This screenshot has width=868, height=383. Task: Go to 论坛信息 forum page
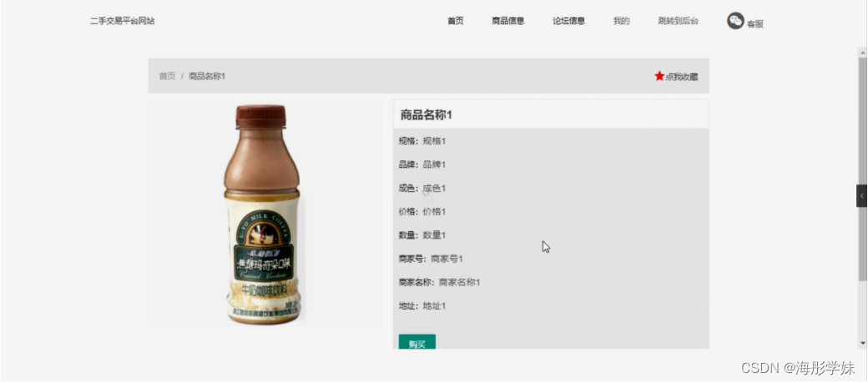click(568, 21)
